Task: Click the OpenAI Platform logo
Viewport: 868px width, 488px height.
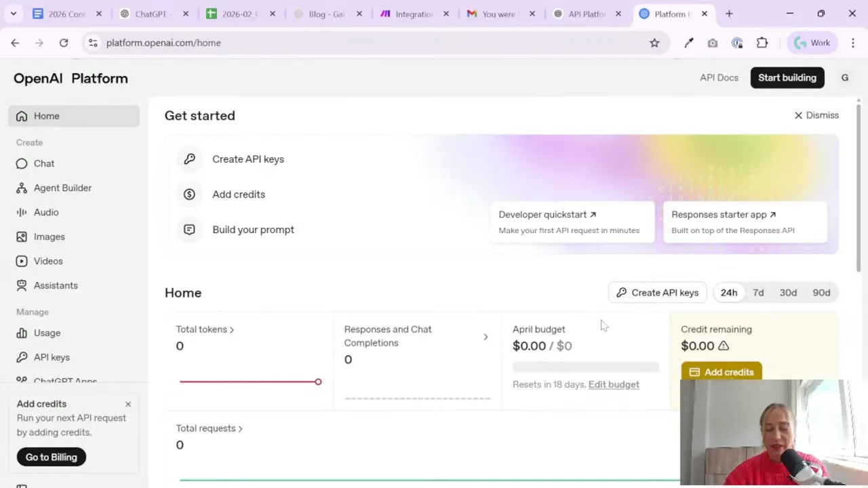Action: (71, 79)
